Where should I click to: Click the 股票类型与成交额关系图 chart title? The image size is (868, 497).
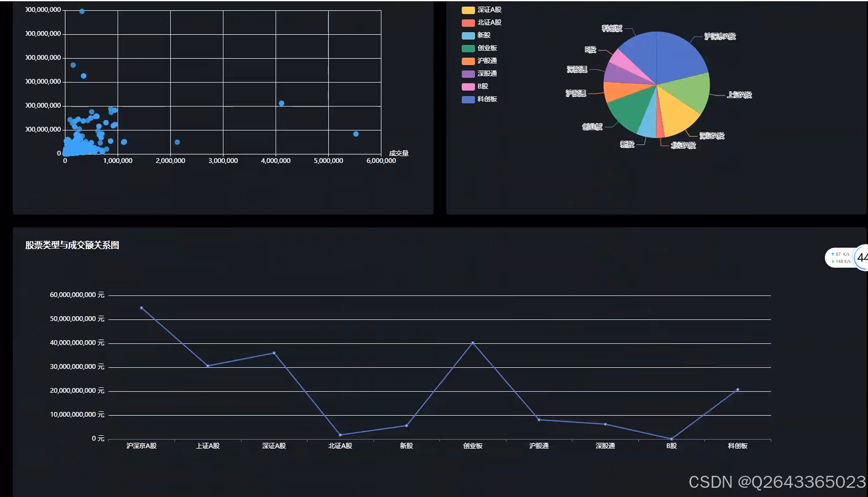[72, 245]
